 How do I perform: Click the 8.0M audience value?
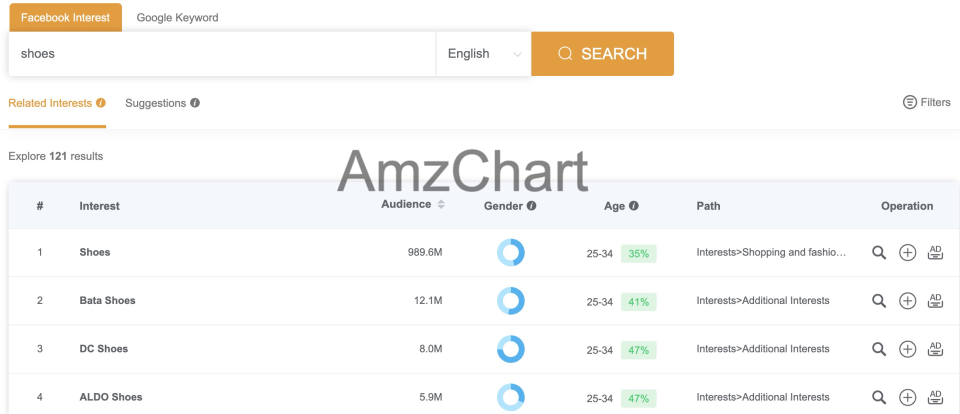[x=431, y=349]
